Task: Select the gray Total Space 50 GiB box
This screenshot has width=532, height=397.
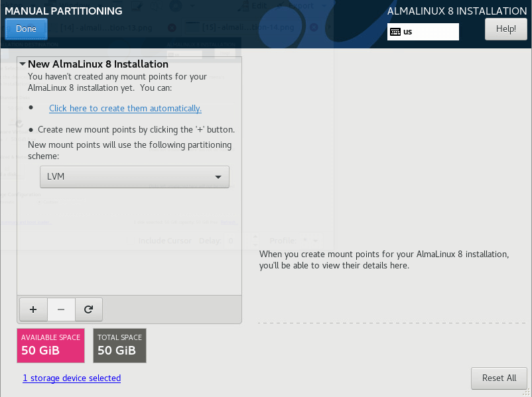Action: click(119, 345)
